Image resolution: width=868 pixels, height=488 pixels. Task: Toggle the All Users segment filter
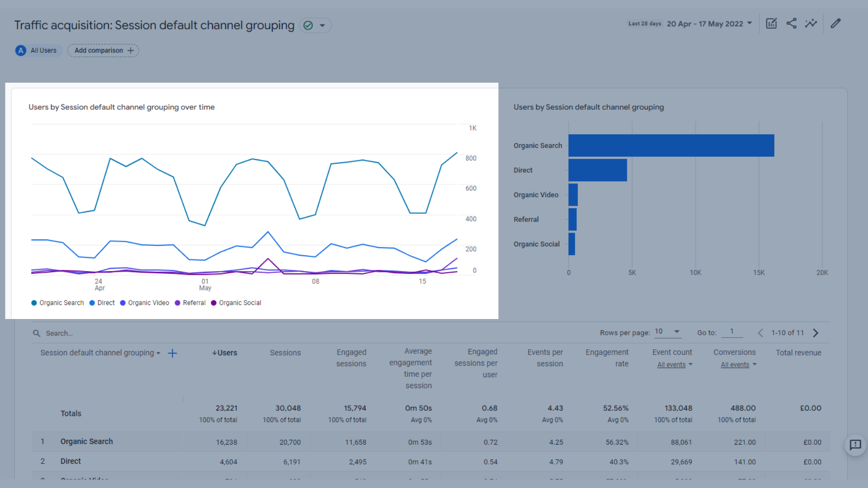point(37,51)
